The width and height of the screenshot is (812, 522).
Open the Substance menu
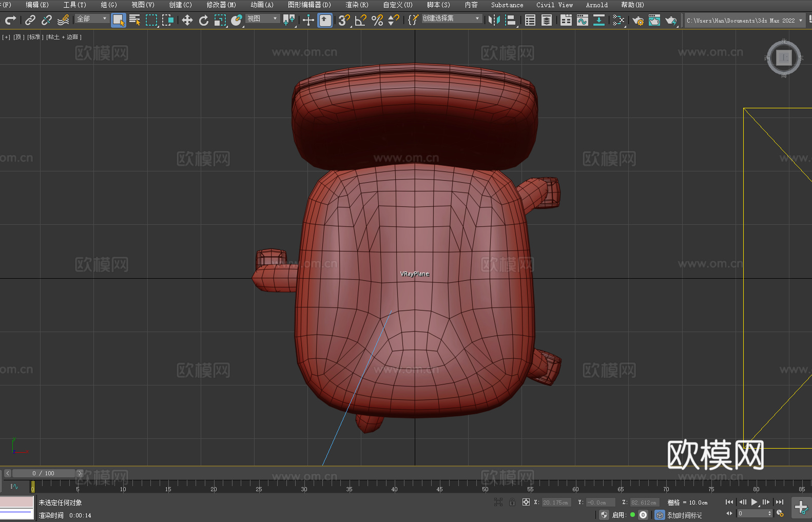507,5
